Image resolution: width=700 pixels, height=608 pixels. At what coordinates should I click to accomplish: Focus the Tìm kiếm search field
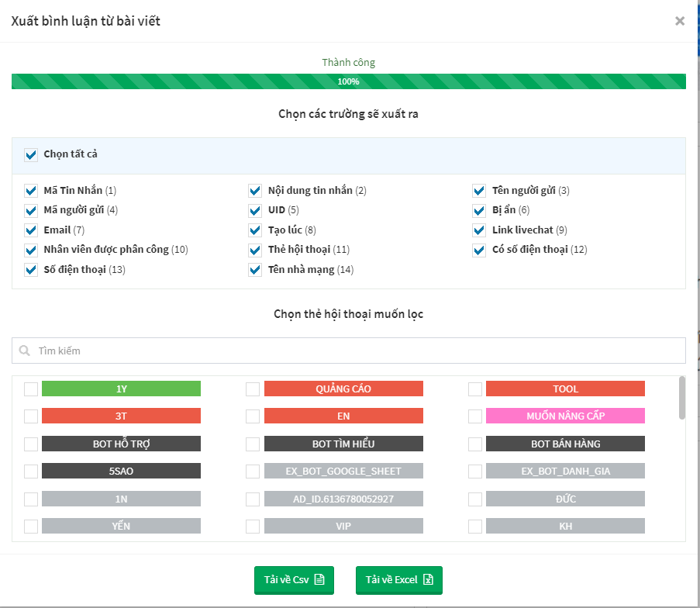tap(349, 351)
